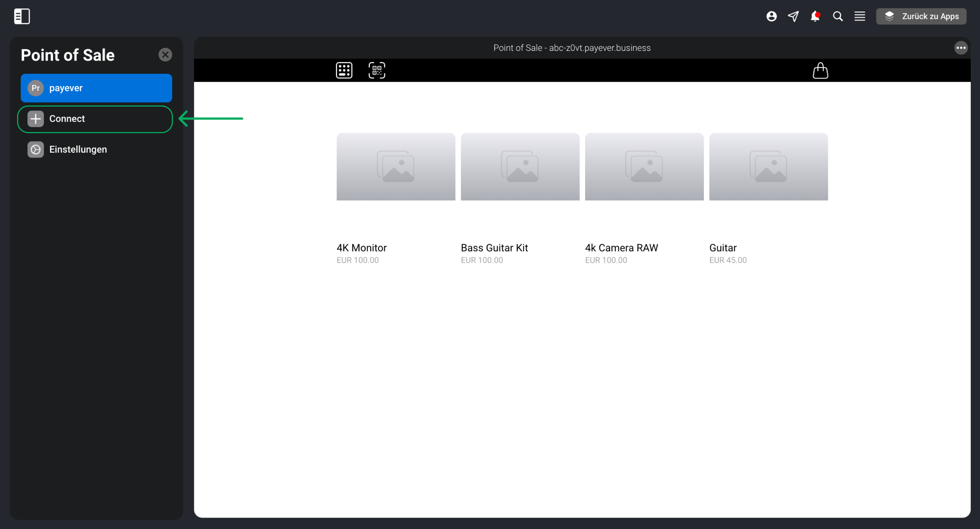Select the Bass Guitar Kit product thumbnail
This screenshot has width=980, height=529.
(x=520, y=167)
